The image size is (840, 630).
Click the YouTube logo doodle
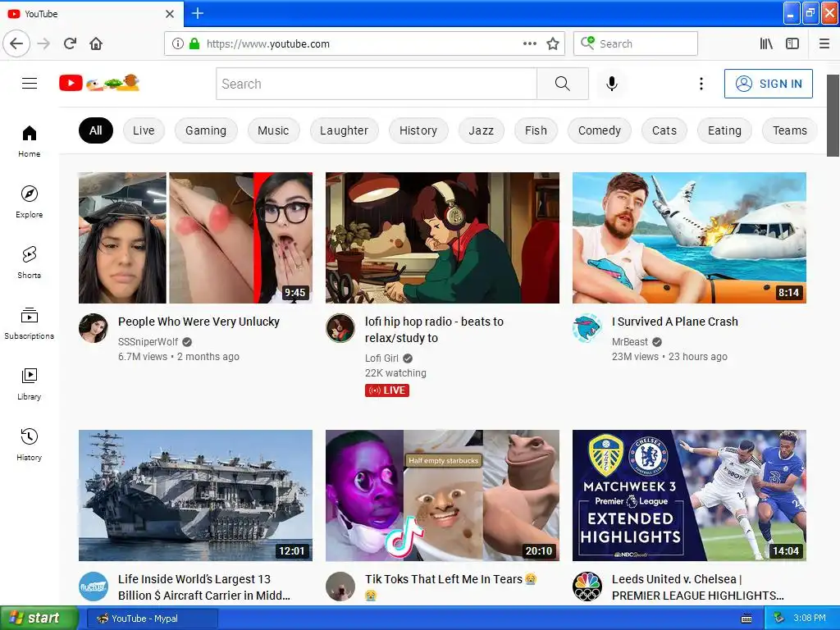99,83
